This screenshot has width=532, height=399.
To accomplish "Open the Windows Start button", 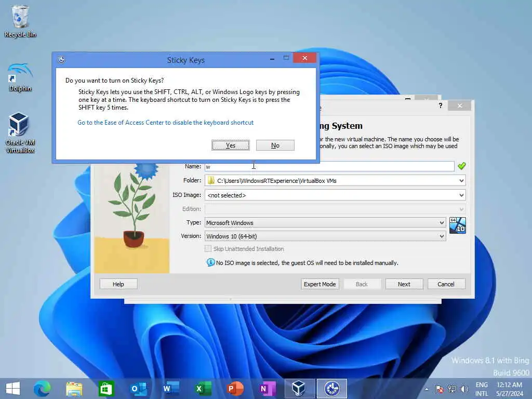I will (13, 389).
